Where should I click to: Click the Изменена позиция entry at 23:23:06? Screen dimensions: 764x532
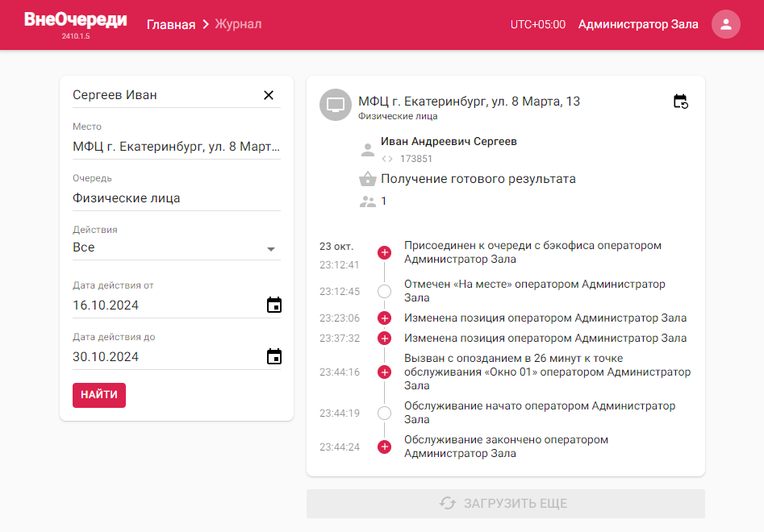545,318
